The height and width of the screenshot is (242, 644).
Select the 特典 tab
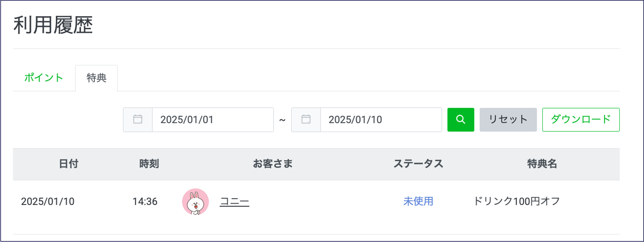point(96,78)
